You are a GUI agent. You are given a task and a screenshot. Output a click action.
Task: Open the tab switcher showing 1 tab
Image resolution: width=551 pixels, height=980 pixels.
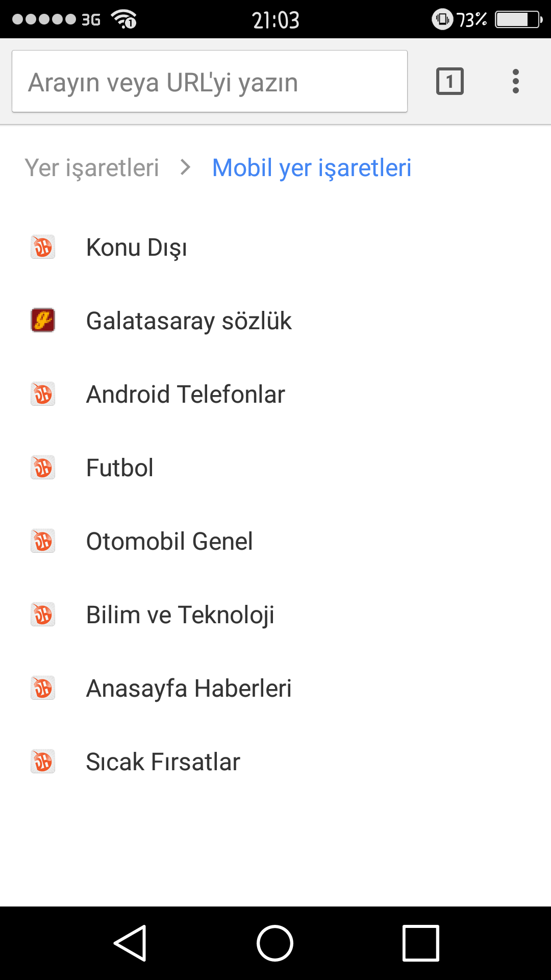pos(449,81)
